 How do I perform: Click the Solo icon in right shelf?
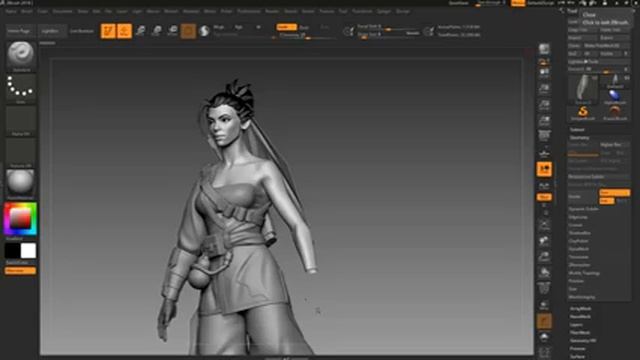pos(544,337)
